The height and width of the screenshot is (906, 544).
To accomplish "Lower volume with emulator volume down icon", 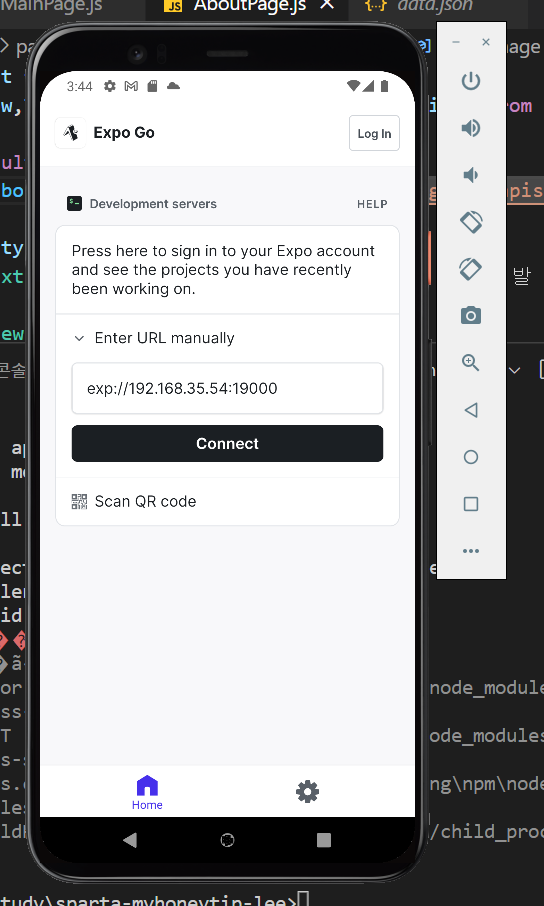I will click(x=471, y=175).
